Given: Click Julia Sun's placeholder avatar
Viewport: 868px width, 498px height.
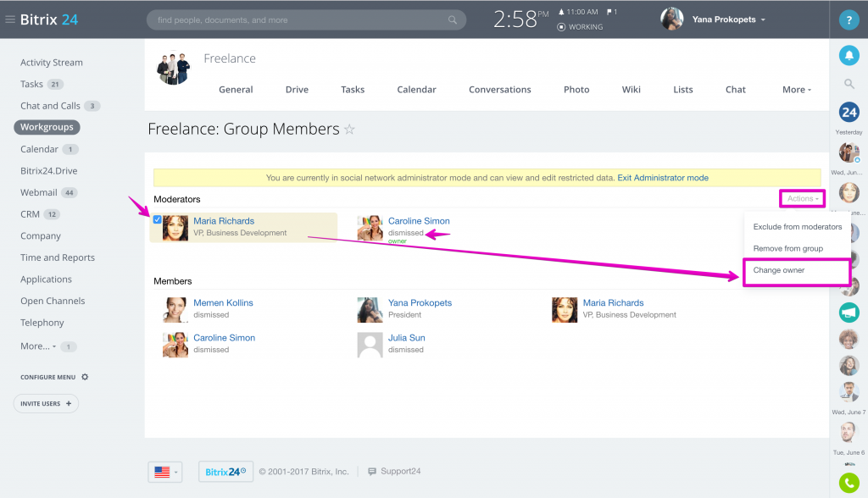Looking at the screenshot, I should coord(370,345).
